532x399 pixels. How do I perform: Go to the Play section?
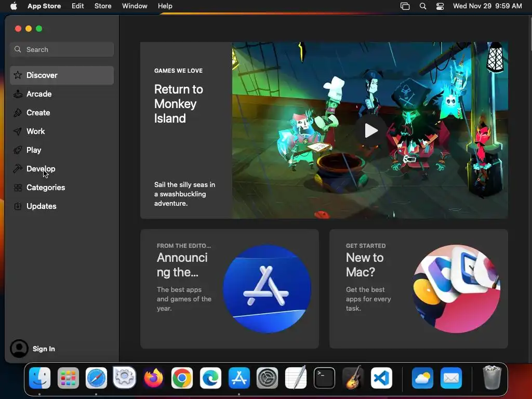62,150
